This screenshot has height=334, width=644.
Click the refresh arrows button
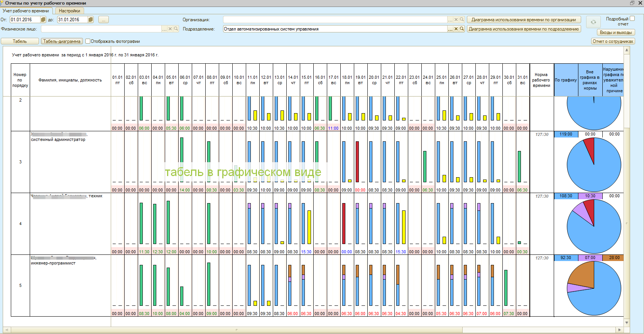(x=593, y=22)
